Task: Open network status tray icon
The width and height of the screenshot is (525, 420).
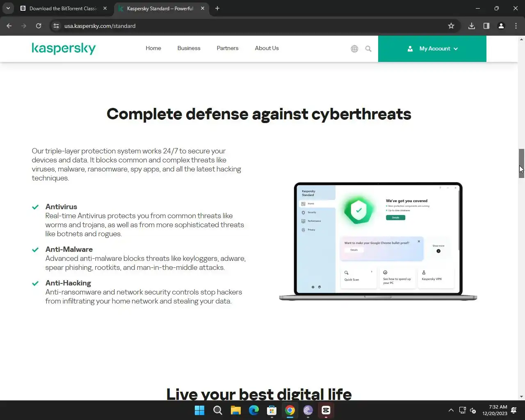Action: pyautogui.click(x=462, y=410)
